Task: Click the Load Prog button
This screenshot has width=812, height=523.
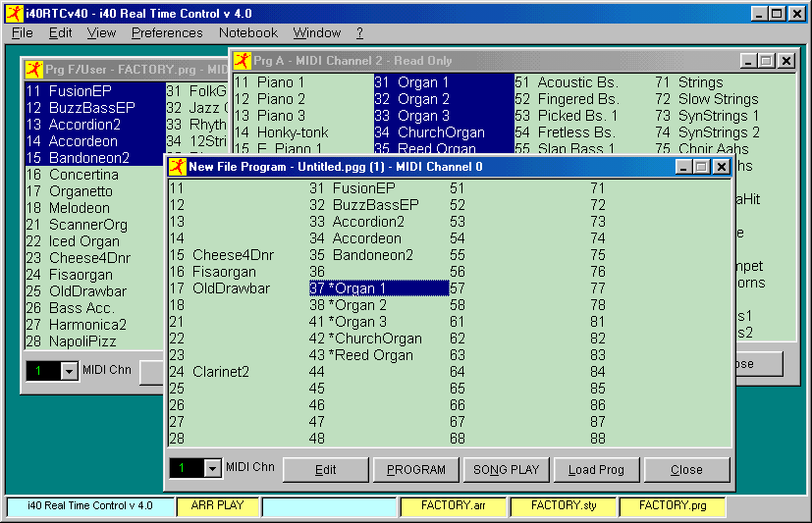Action: pyautogui.click(x=596, y=470)
